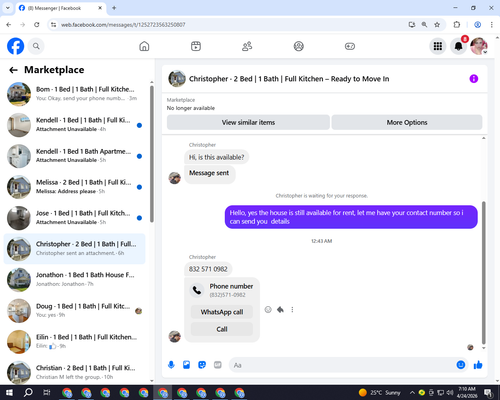Open the tab search dropdown arrow
The width and height of the screenshot is (500, 400).
[x=8, y=8]
